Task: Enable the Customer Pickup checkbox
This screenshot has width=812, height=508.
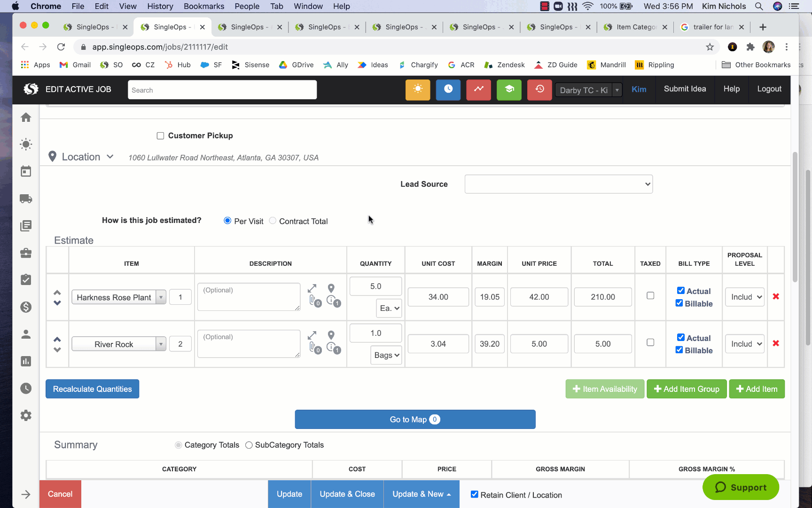Action: (160, 136)
